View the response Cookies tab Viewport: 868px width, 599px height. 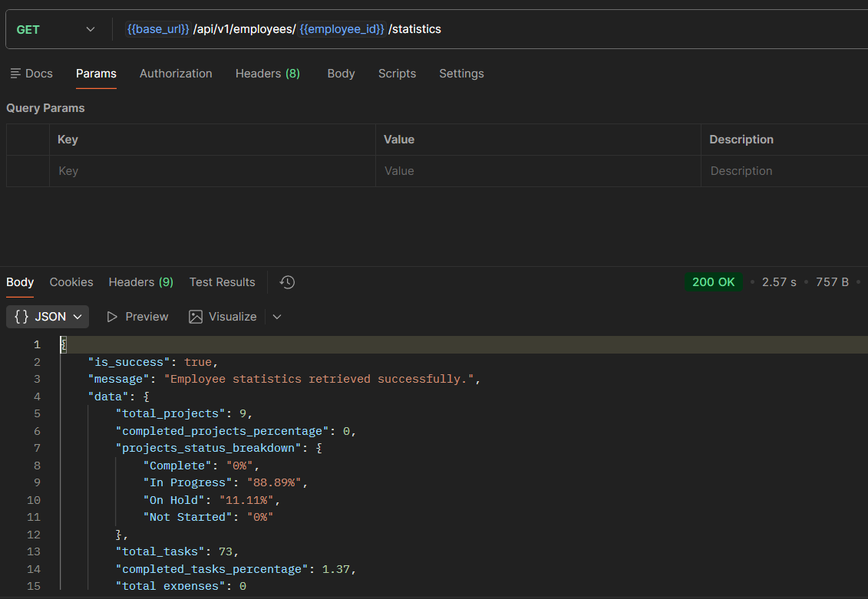click(71, 282)
